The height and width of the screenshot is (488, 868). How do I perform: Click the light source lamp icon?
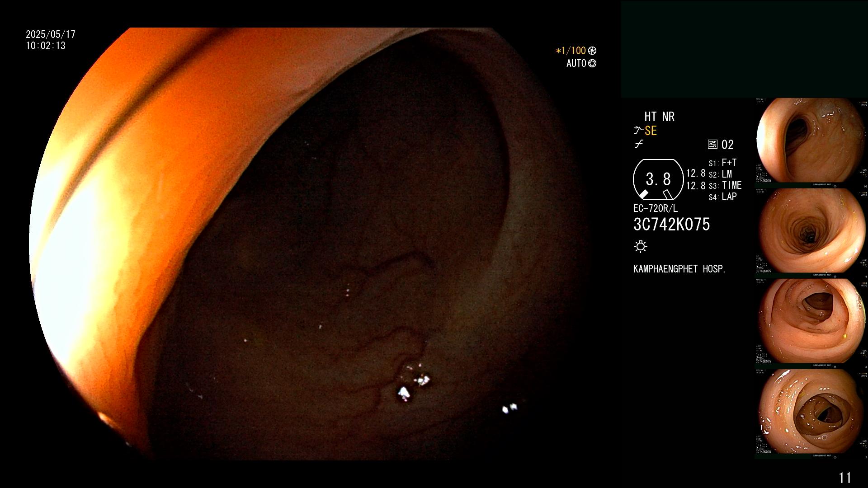641,246
